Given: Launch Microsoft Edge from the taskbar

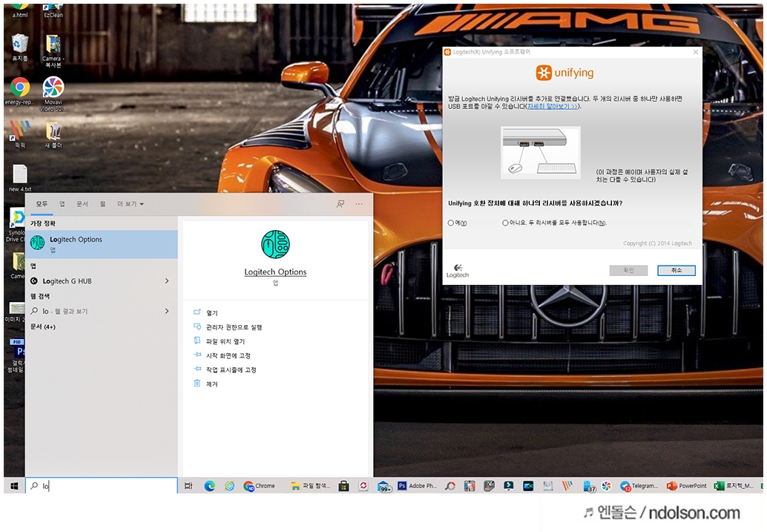Looking at the screenshot, I should (209, 486).
